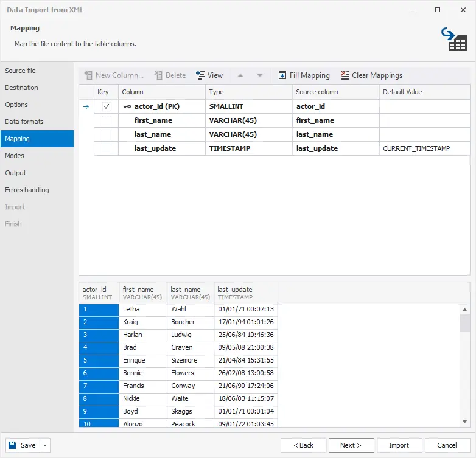Click the Clear Mappings toolbar icon

click(345, 75)
